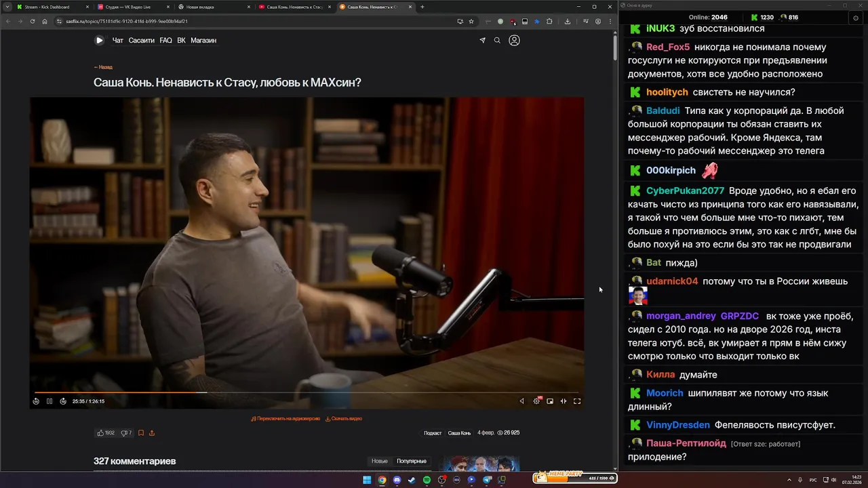This screenshot has width=868, height=488.
Task: Share the video via share icon
Action: 152,432
